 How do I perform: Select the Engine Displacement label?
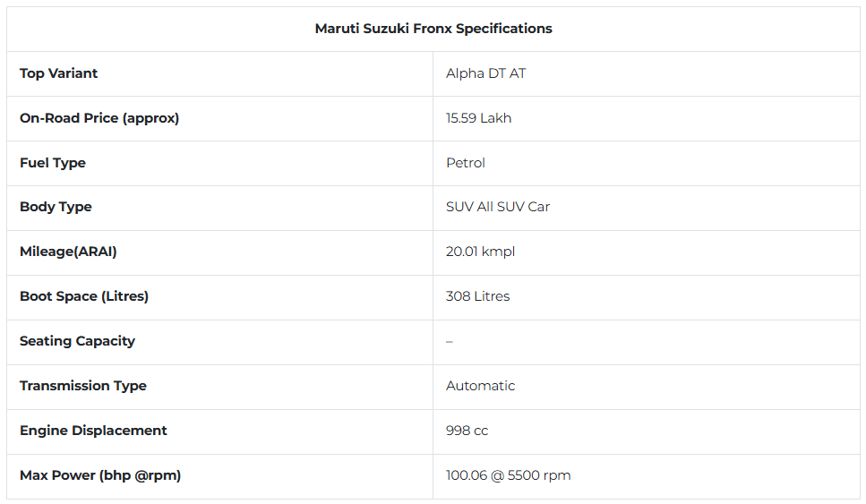tap(93, 431)
